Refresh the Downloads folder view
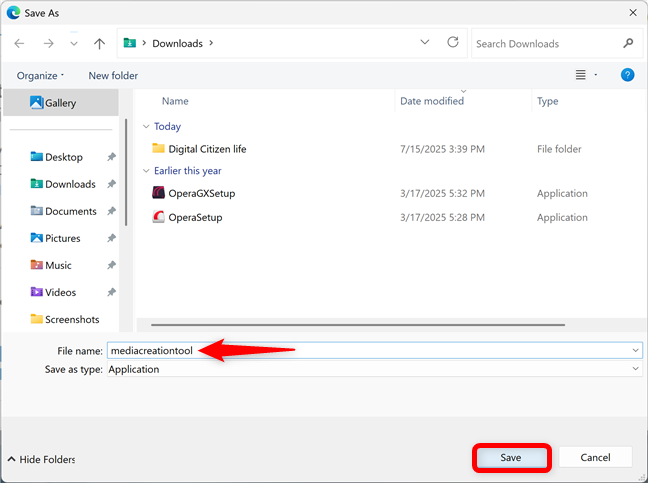The image size is (648, 483). coord(453,43)
